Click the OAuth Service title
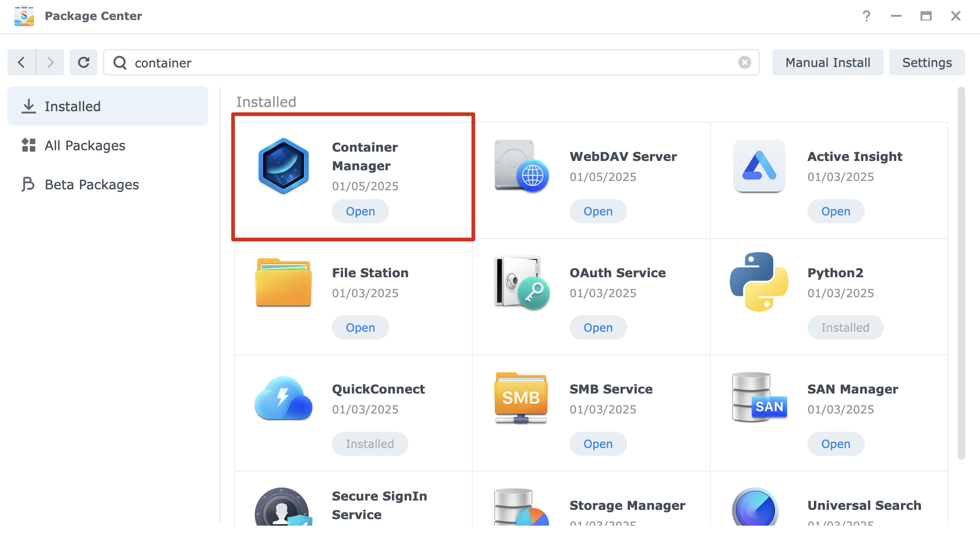This screenshot has height=534, width=980. tap(618, 273)
